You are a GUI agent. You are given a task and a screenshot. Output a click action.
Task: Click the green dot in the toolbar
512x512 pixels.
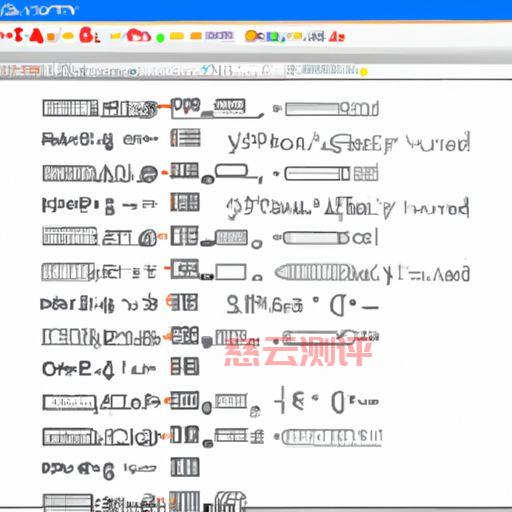(160, 38)
